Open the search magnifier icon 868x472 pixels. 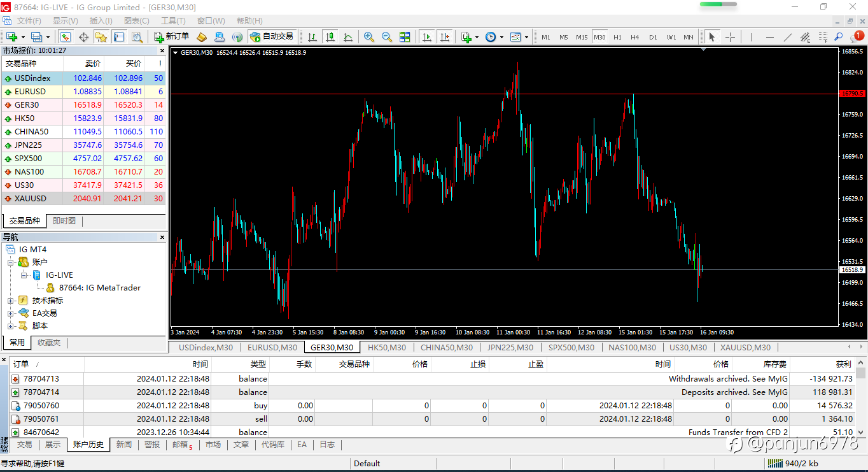[839, 37]
